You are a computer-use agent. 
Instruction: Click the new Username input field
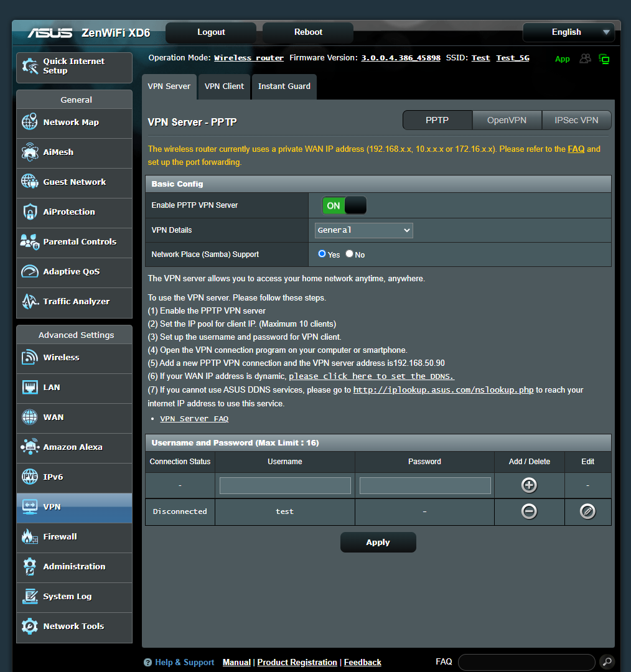pyautogui.click(x=285, y=485)
